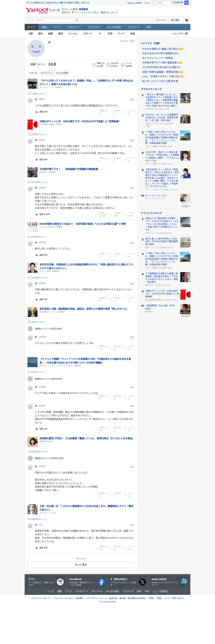Open the エンタメ category
The height and width of the screenshot is (644, 215).
(x=73, y=33)
